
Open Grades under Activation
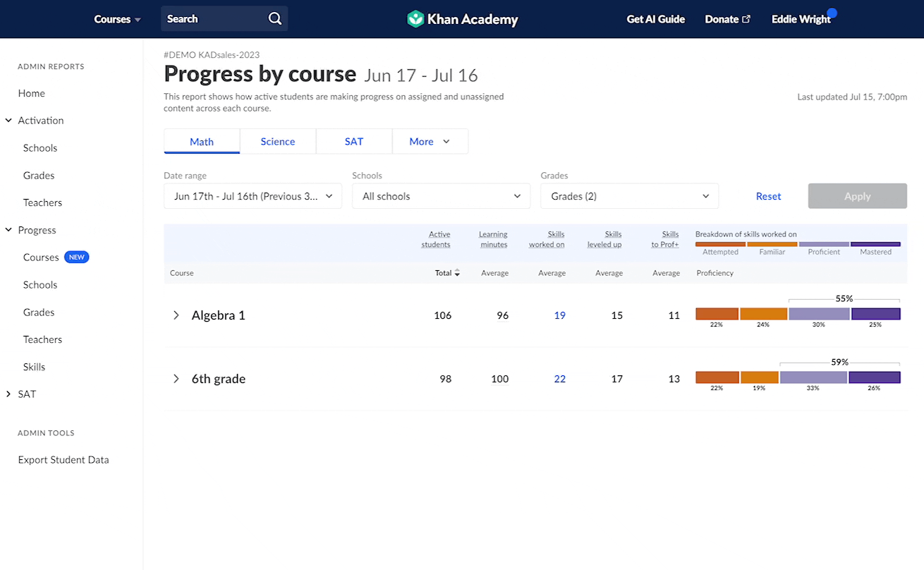(39, 176)
